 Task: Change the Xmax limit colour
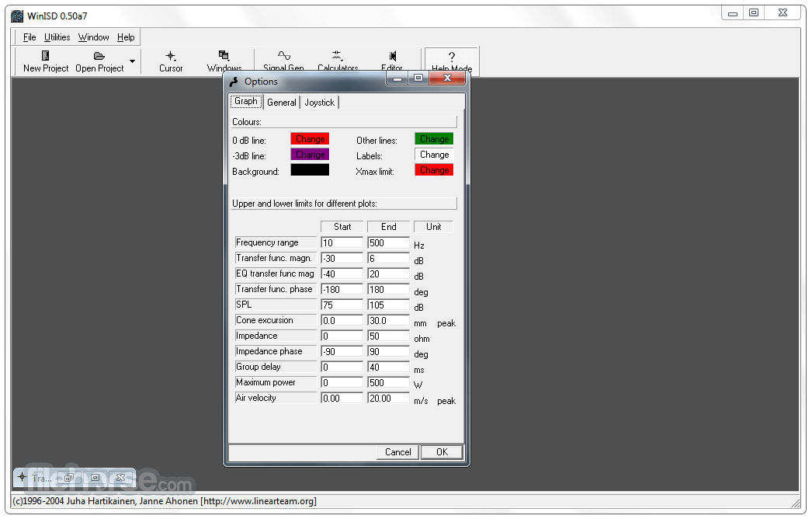(x=434, y=170)
